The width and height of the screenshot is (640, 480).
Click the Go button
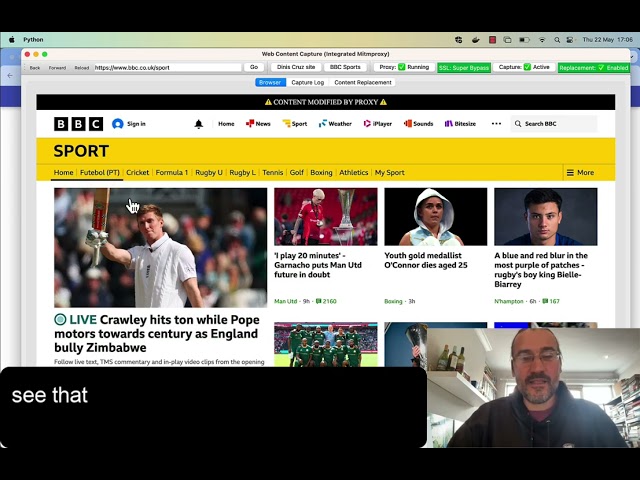[254, 67]
